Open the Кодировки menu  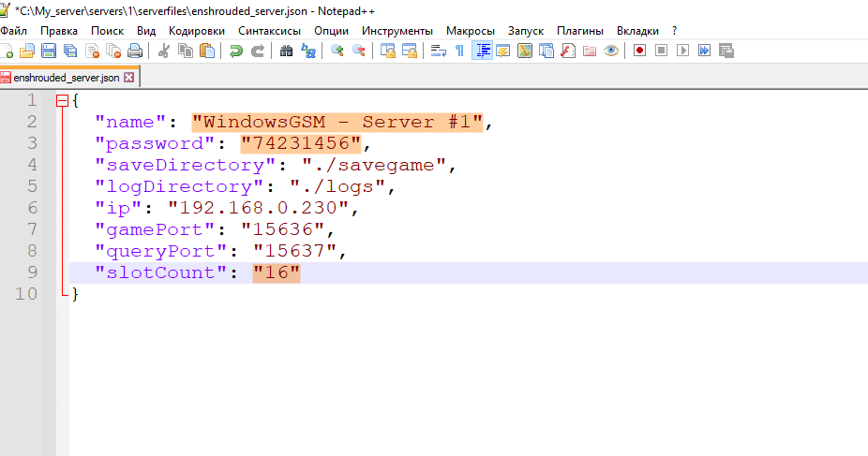coord(197,31)
